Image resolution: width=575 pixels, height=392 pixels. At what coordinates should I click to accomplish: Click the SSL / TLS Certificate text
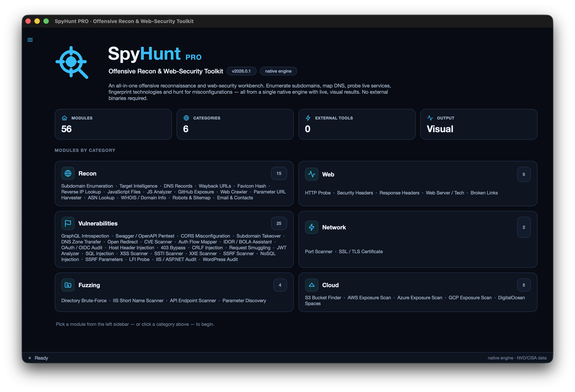(x=361, y=251)
